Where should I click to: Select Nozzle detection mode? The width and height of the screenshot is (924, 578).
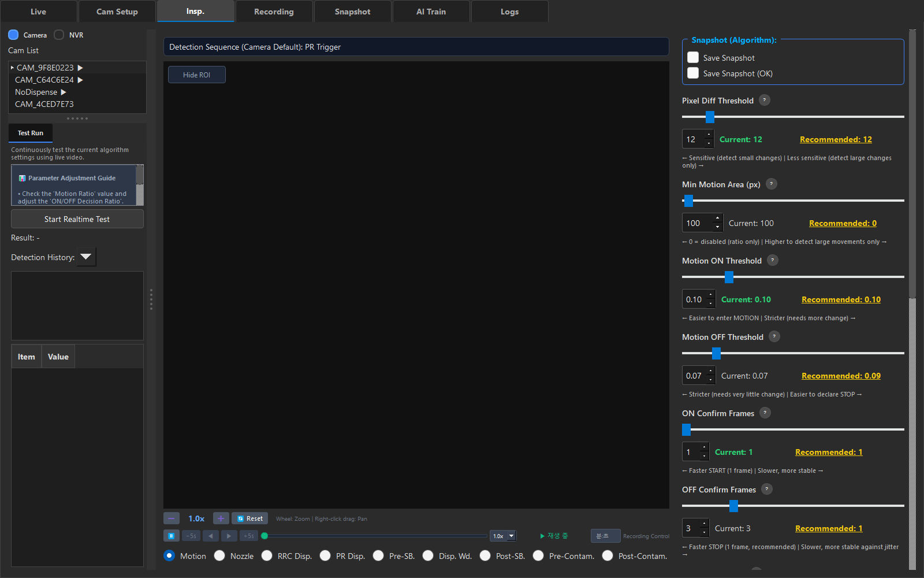click(x=219, y=555)
